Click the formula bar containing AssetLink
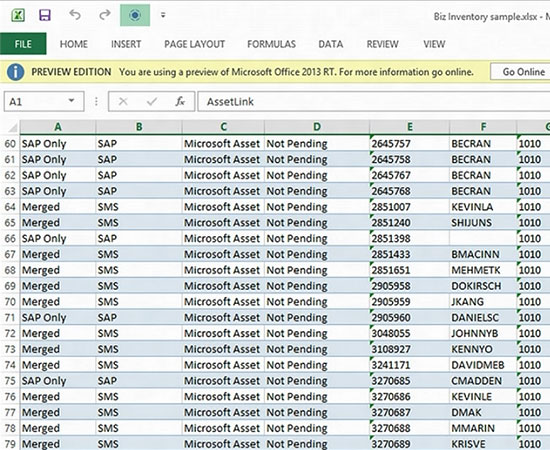550x450 pixels. pyautogui.click(x=374, y=102)
